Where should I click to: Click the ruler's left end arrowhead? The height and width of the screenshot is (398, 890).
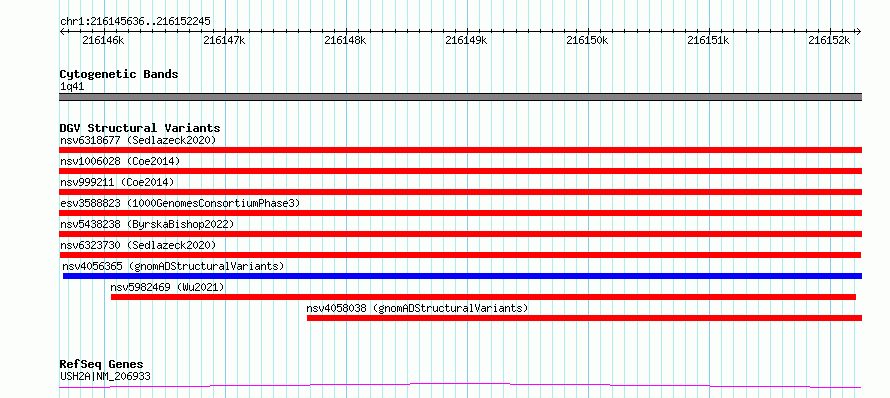point(62,32)
